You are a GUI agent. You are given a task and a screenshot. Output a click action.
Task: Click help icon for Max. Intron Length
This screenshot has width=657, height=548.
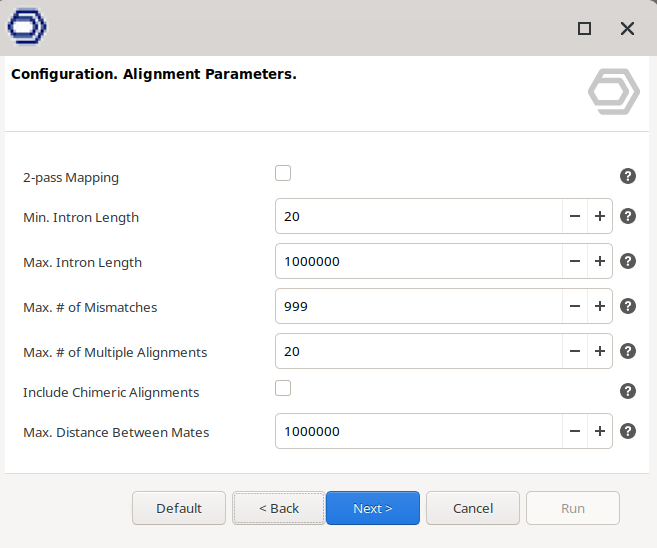coord(628,261)
